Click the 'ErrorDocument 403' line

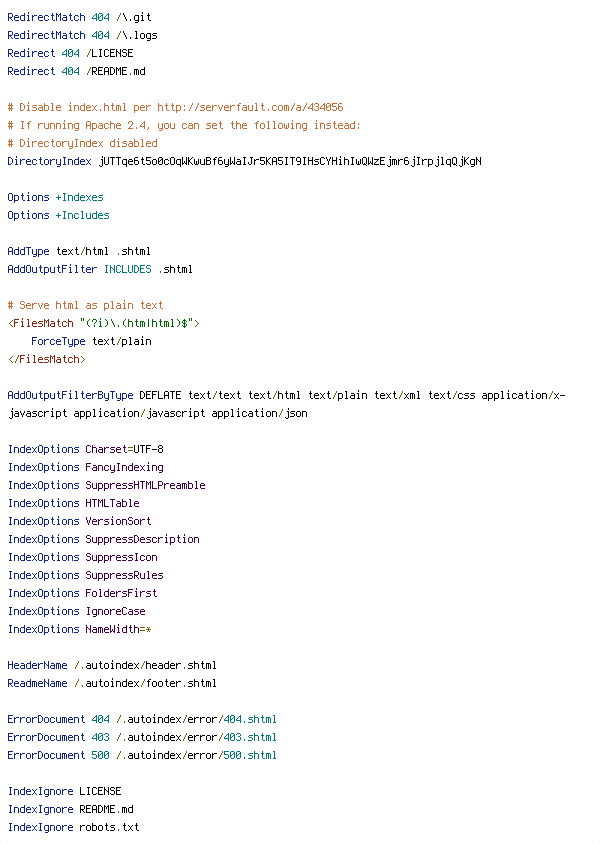click(x=142, y=737)
